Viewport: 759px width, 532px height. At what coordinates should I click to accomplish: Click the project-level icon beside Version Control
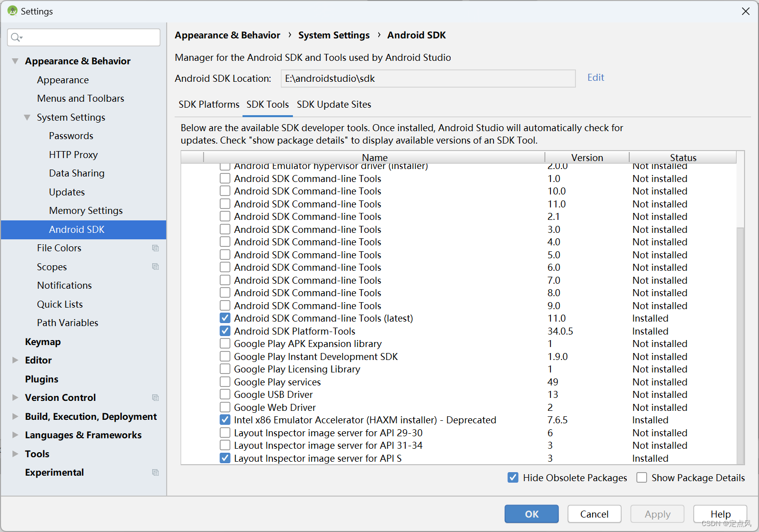click(156, 397)
